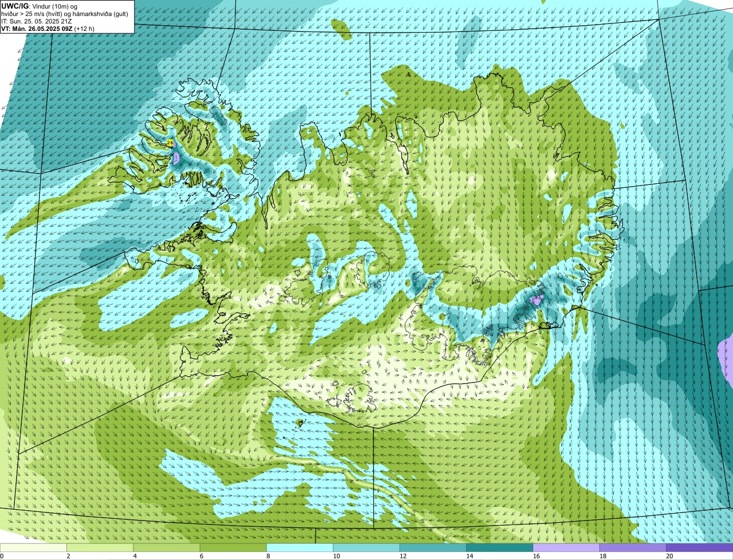Click the aqua 10–12 m/s legend swatch

pos(366,547)
